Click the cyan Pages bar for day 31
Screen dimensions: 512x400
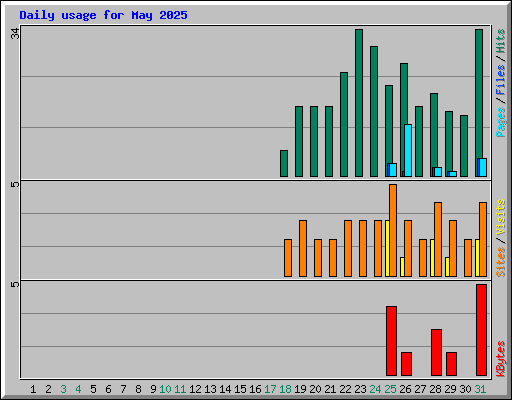[x=483, y=167]
